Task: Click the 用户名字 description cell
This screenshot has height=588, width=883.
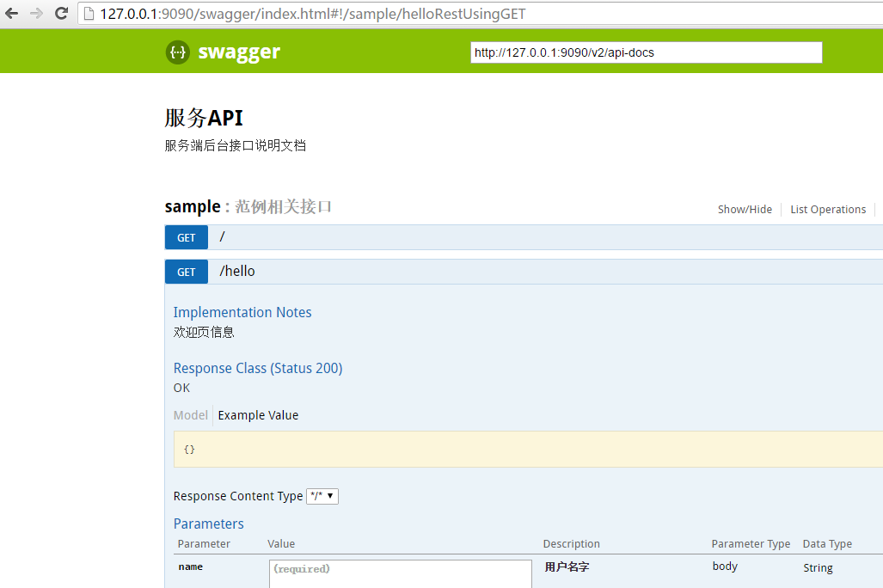Action: click(x=567, y=567)
